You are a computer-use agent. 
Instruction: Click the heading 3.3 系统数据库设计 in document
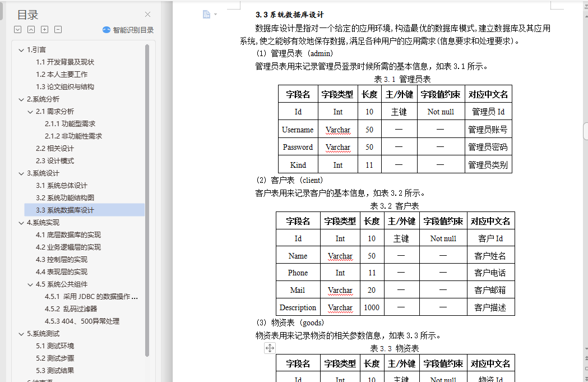point(289,15)
